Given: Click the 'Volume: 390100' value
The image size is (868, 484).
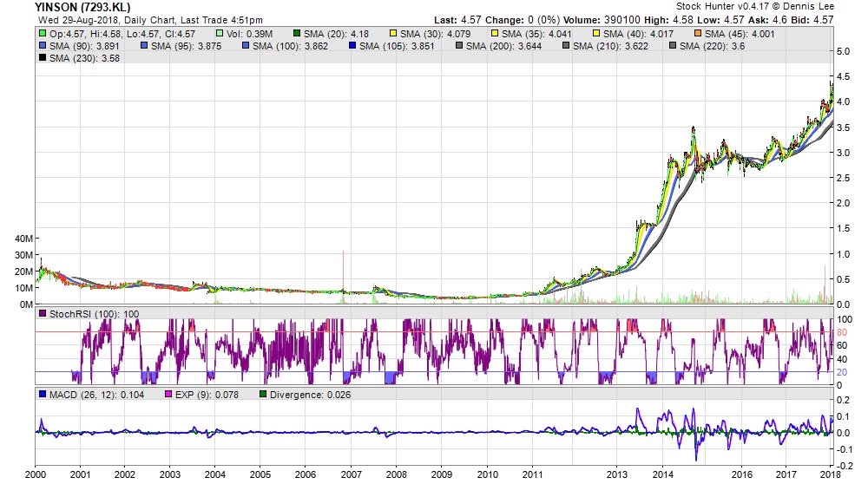Looking at the screenshot, I should pos(602,20).
